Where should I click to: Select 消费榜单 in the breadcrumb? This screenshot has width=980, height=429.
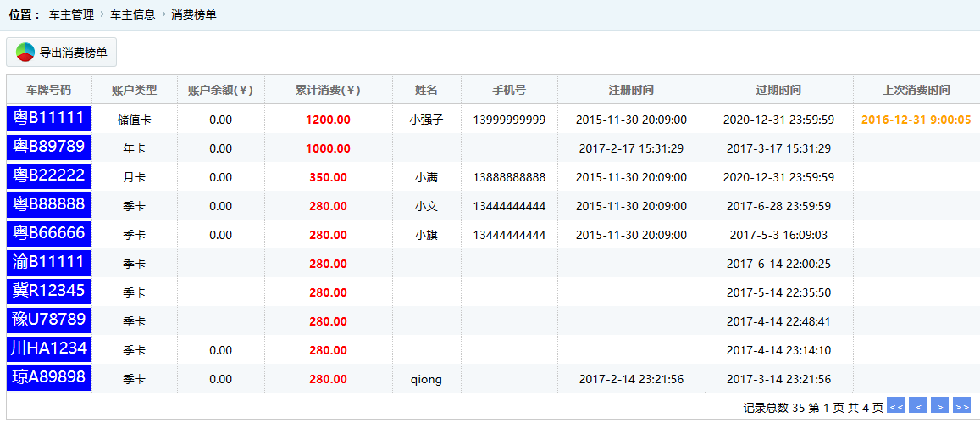click(x=193, y=15)
